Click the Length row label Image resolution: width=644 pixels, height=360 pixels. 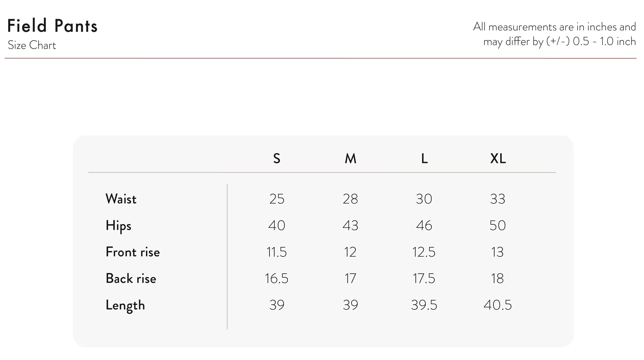click(125, 305)
